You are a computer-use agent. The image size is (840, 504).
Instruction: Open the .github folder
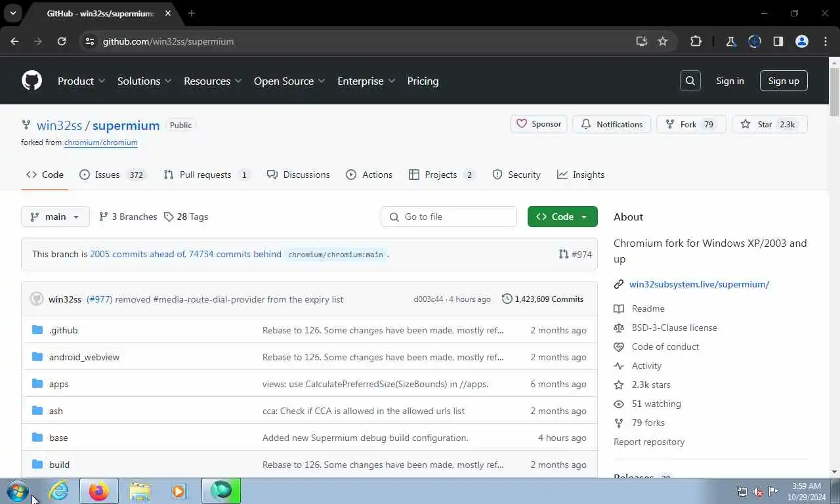pos(63,330)
